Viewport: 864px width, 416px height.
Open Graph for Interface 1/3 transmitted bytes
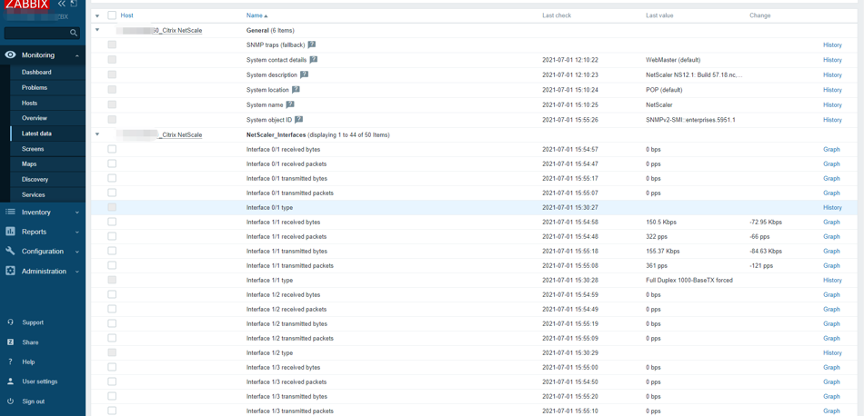pyautogui.click(x=831, y=396)
